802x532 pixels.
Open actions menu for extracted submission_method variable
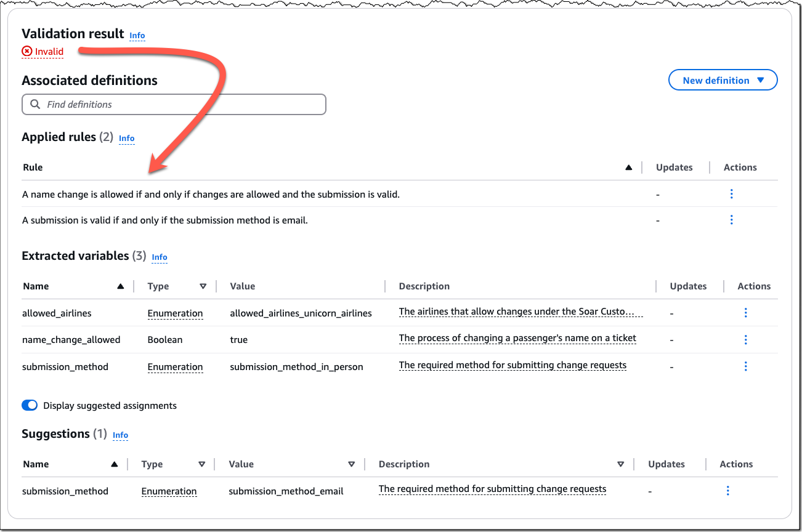tap(745, 366)
